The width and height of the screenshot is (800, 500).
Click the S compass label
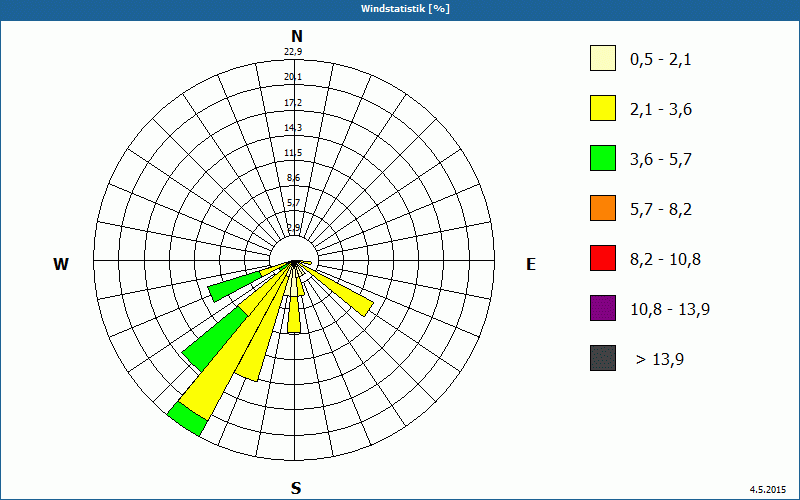pos(296,488)
